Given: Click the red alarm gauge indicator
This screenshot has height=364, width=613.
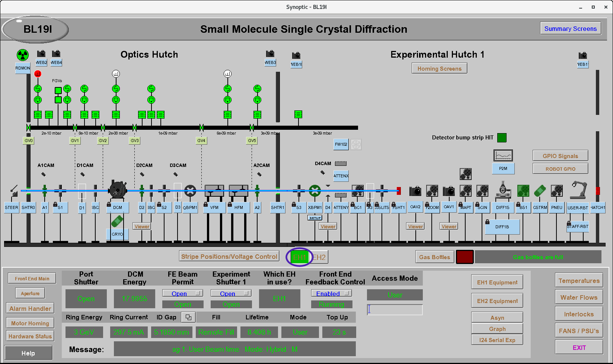Looking at the screenshot, I should (38, 74).
